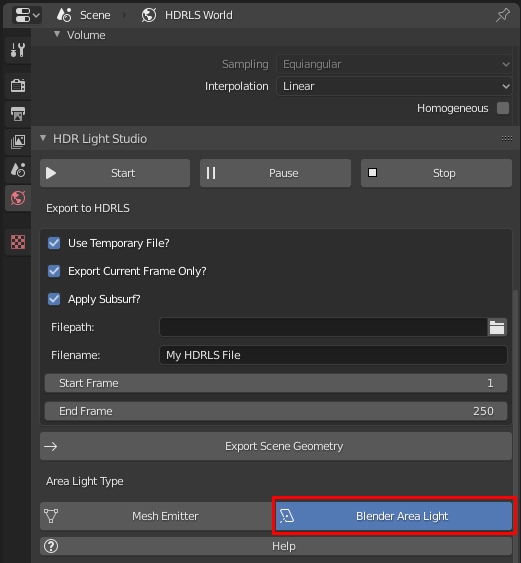Uncheck Export Current Frame Only?
521x563 pixels.
pos(54,271)
